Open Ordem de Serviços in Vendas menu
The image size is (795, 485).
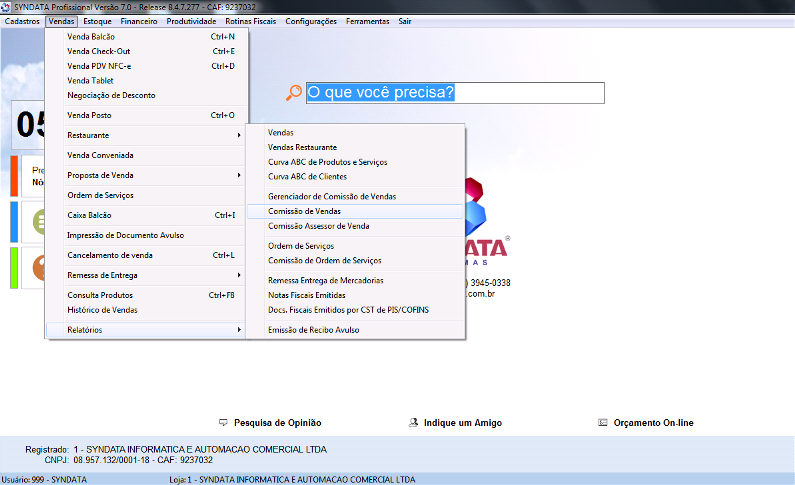coord(146,195)
